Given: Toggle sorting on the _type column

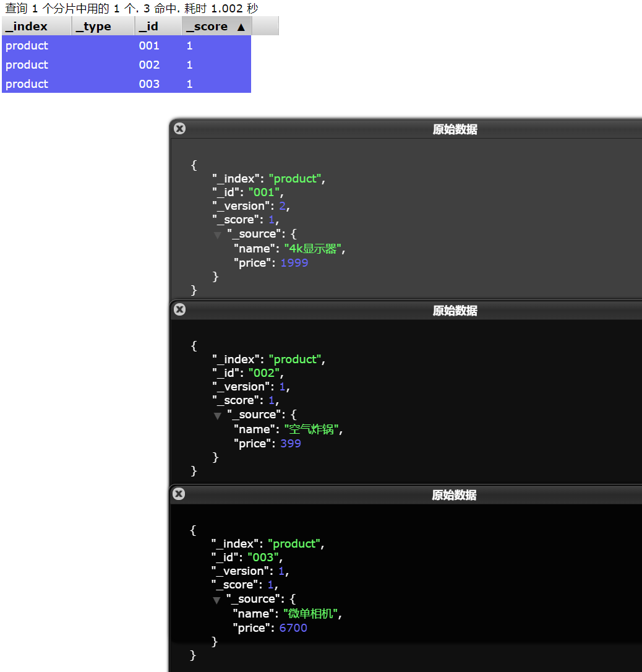Looking at the screenshot, I should [93, 26].
